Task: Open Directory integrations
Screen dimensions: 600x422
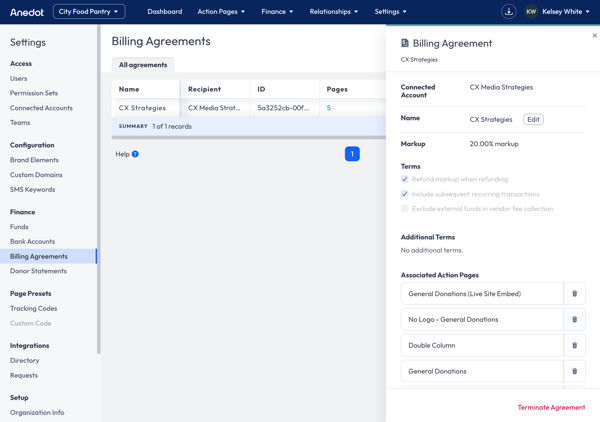Action: tap(24, 360)
